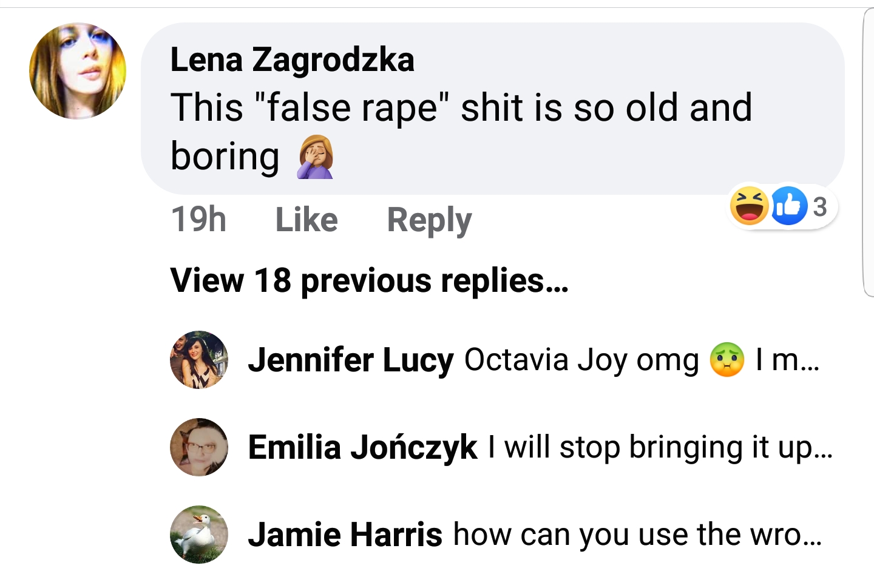Click the blue thumbs-up reaction icon
Image resolution: width=874 pixels, height=588 pixels.
click(788, 206)
